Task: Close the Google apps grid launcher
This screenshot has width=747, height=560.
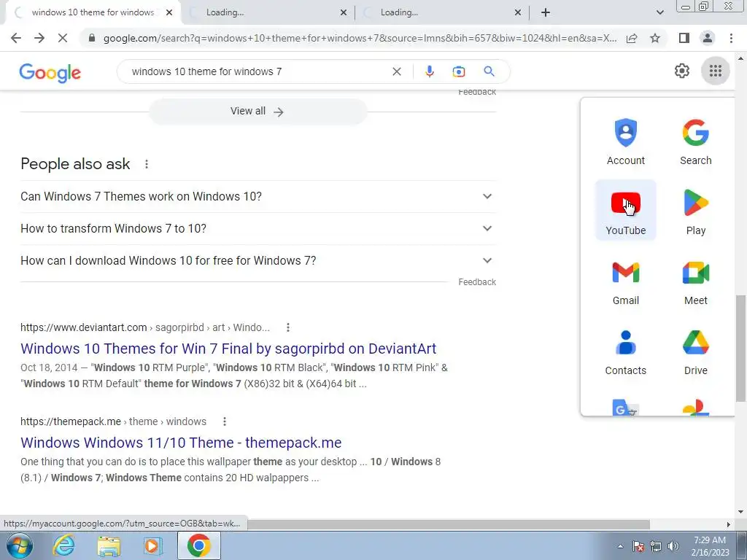Action: [715, 71]
